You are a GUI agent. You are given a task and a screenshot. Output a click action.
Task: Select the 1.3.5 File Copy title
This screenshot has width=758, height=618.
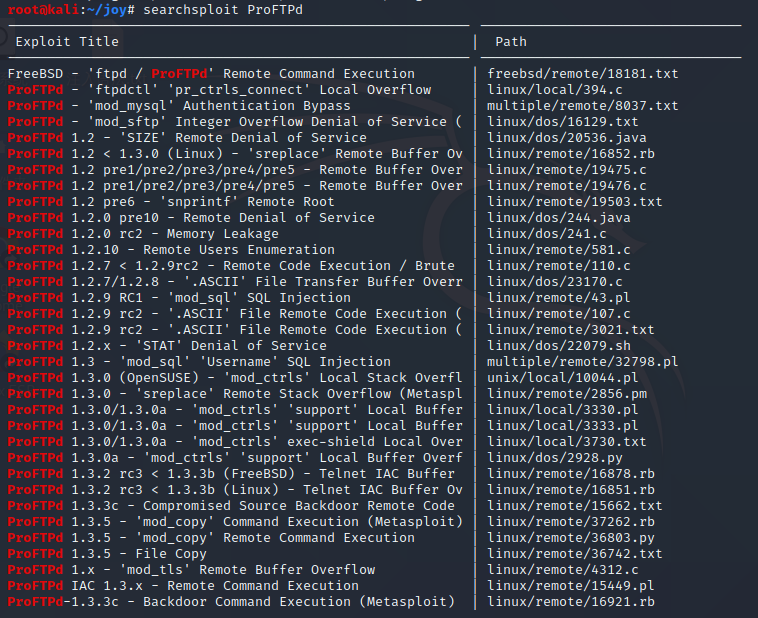point(107,553)
